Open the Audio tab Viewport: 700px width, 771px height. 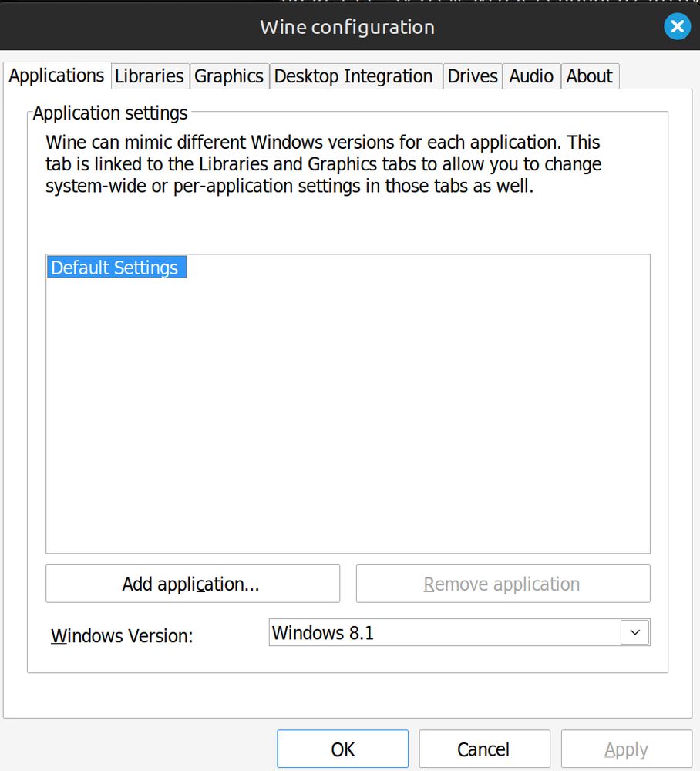[x=531, y=76]
